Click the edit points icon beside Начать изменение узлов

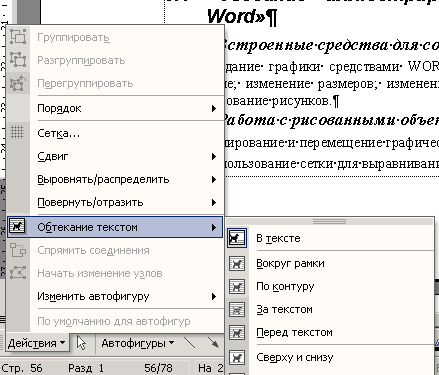(18, 273)
